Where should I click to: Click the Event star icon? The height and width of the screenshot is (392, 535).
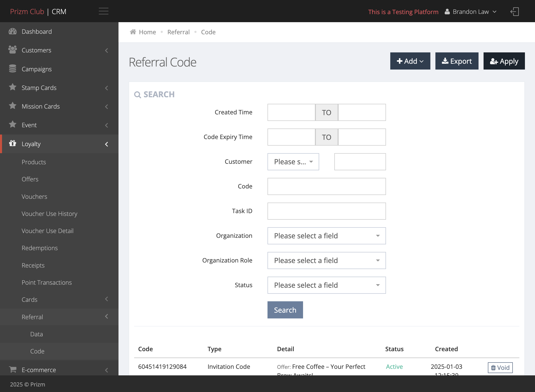point(13,124)
